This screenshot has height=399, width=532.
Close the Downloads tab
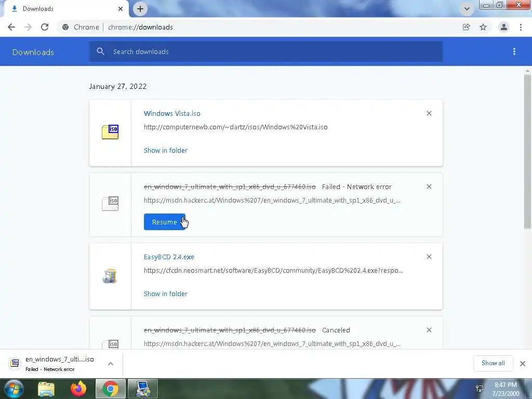coord(121,9)
